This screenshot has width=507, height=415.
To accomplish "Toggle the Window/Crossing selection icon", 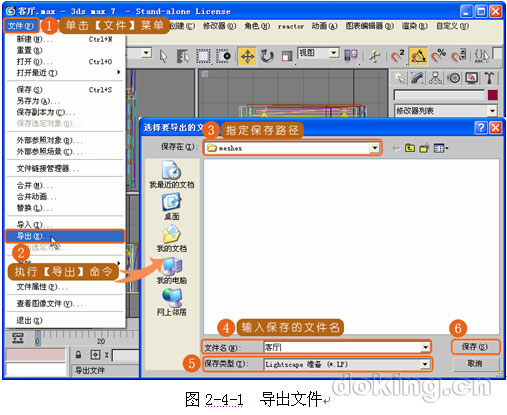I will tap(223, 56).
